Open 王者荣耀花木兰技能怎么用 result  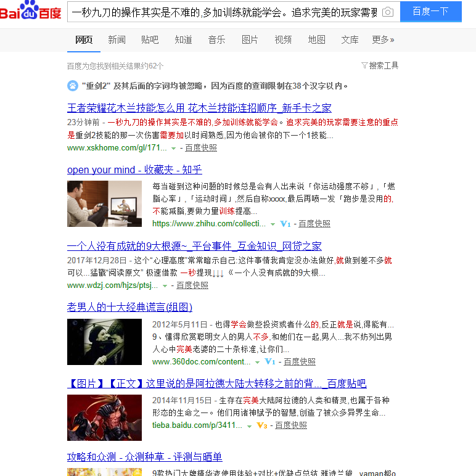pyautogui.click(x=199, y=108)
